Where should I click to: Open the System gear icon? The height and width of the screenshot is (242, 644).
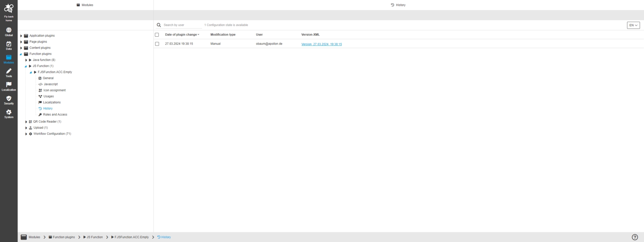point(9,112)
